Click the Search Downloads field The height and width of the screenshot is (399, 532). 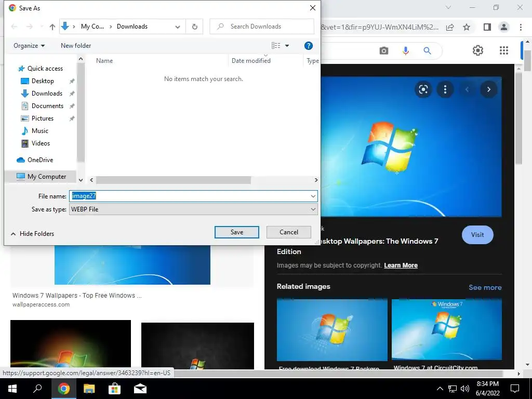tap(262, 26)
